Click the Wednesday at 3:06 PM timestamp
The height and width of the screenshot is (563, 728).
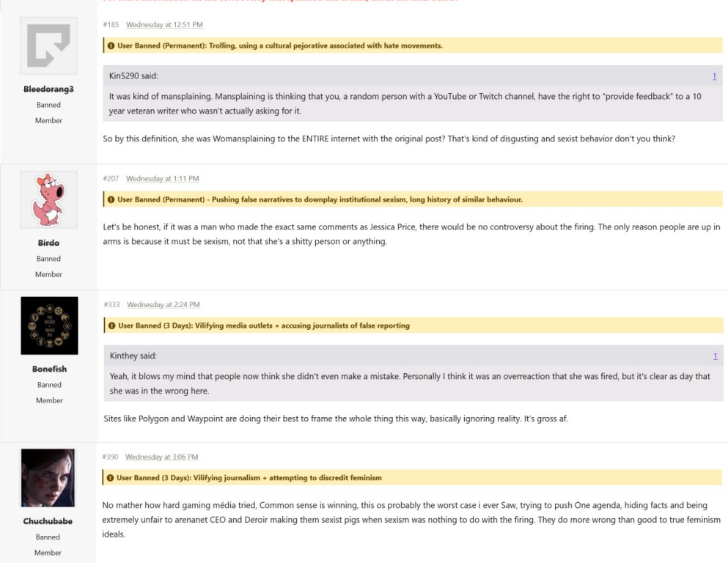[x=161, y=457]
